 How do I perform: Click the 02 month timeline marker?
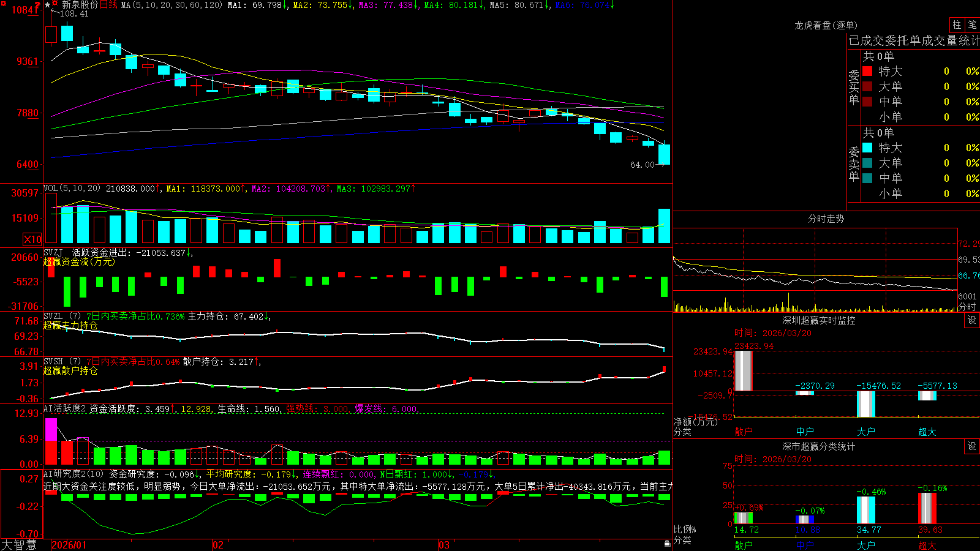(x=217, y=545)
